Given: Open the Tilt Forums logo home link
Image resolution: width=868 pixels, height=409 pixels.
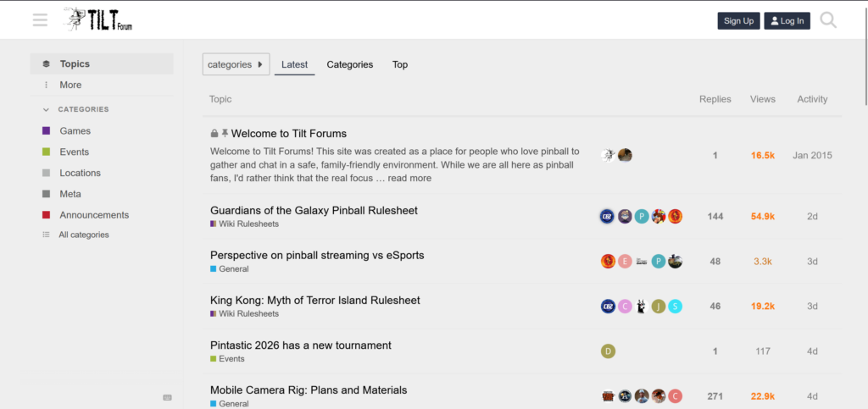Looking at the screenshot, I should (98, 19).
